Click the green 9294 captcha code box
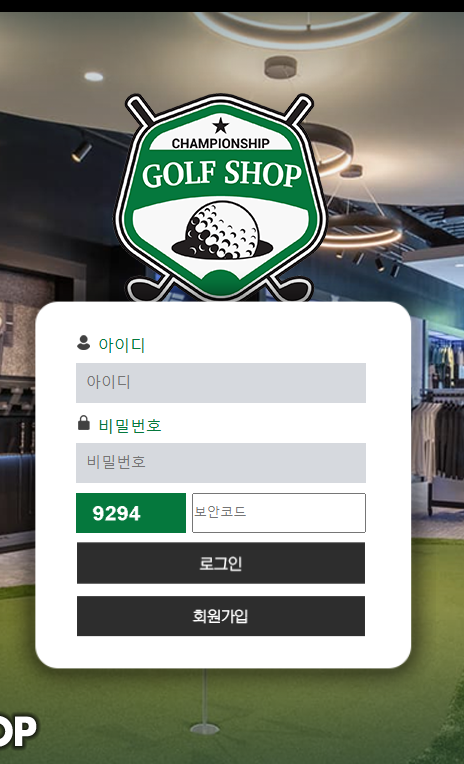 click(131, 513)
